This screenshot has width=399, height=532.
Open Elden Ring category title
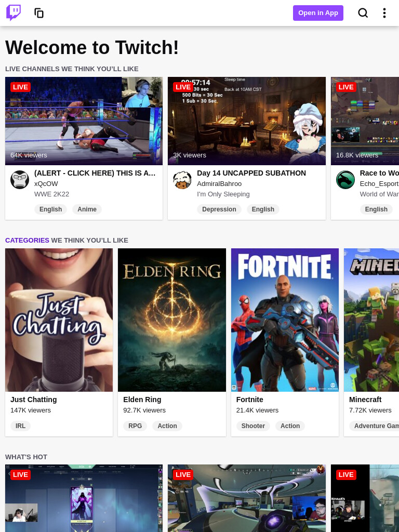pyautogui.click(x=142, y=400)
